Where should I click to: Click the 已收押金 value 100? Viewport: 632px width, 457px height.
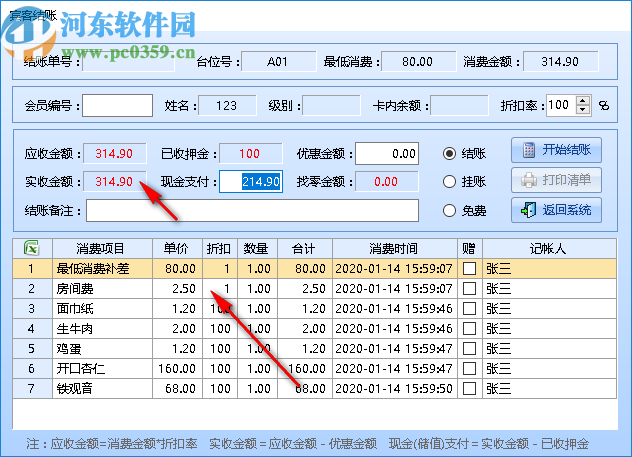pyautogui.click(x=251, y=154)
